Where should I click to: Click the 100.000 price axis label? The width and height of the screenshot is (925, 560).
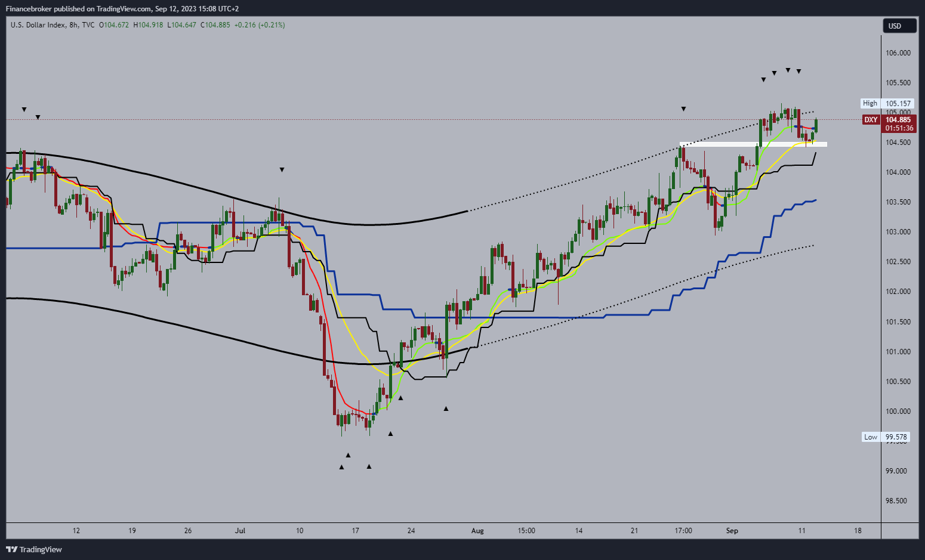[x=898, y=412]
